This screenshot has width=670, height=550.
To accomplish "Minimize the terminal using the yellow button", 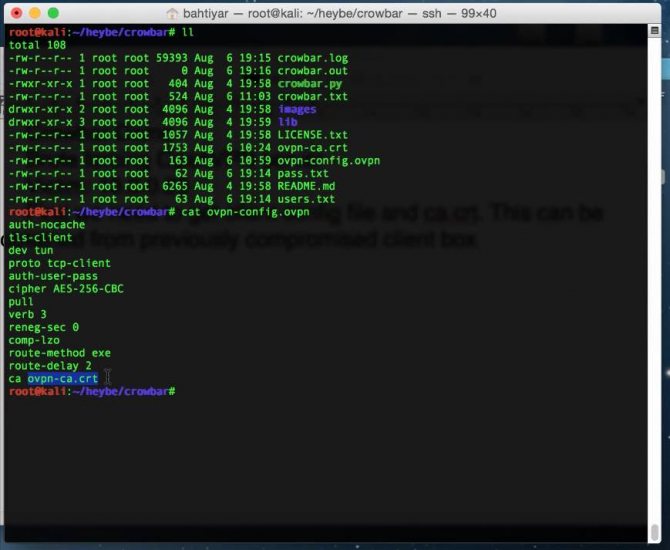I will click(x=33, y=13).
